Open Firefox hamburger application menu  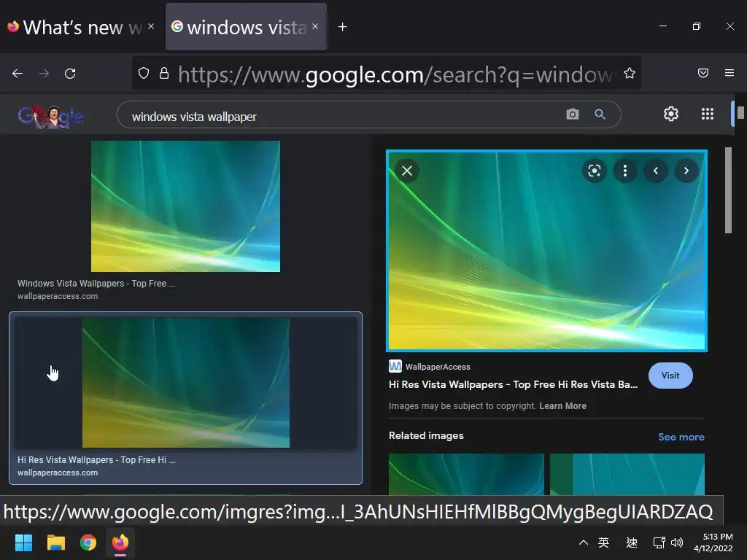(x=729, y=73)
